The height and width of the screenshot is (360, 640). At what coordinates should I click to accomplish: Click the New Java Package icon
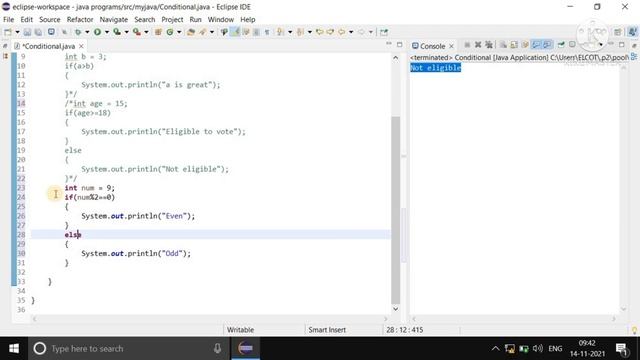coord(158,32)
